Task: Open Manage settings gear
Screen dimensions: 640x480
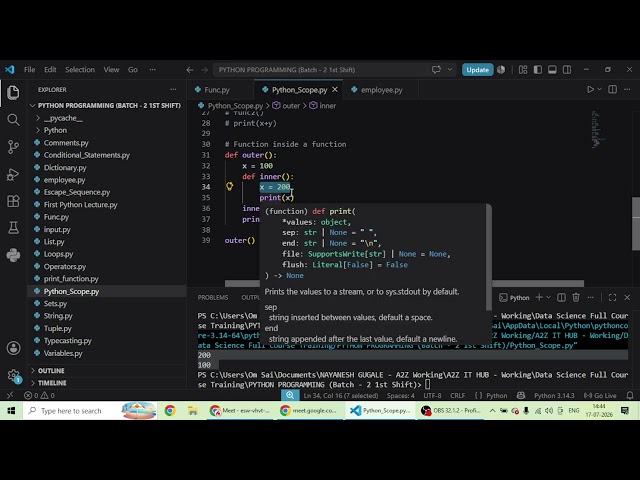Action: pos(13,375)
